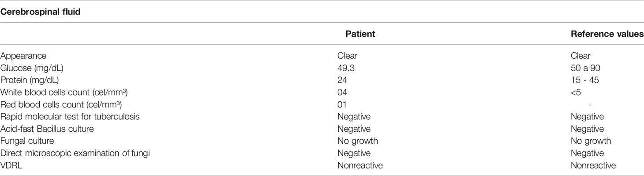Click the reference value <5
644x176 pixels.
click(576, 92)
